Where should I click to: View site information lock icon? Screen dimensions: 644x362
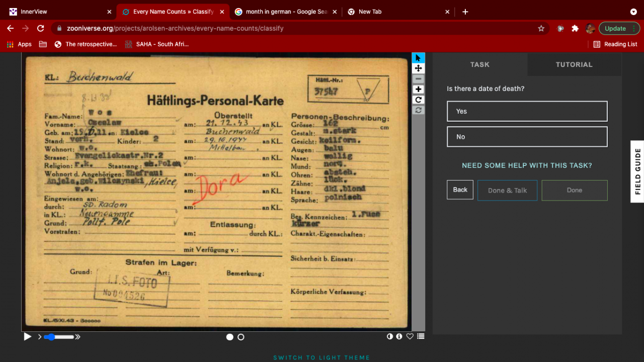[x=59, y=28]
